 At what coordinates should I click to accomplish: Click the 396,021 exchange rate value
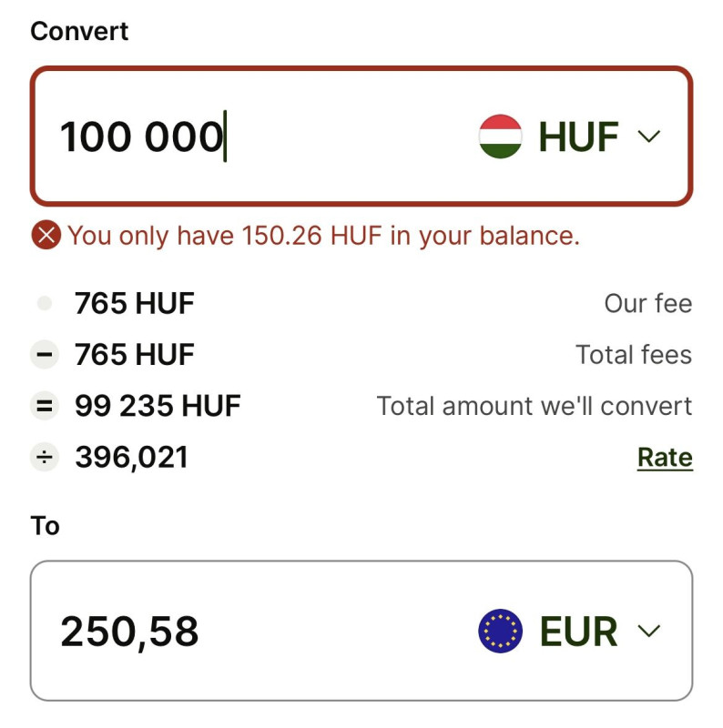pos(131,457)
